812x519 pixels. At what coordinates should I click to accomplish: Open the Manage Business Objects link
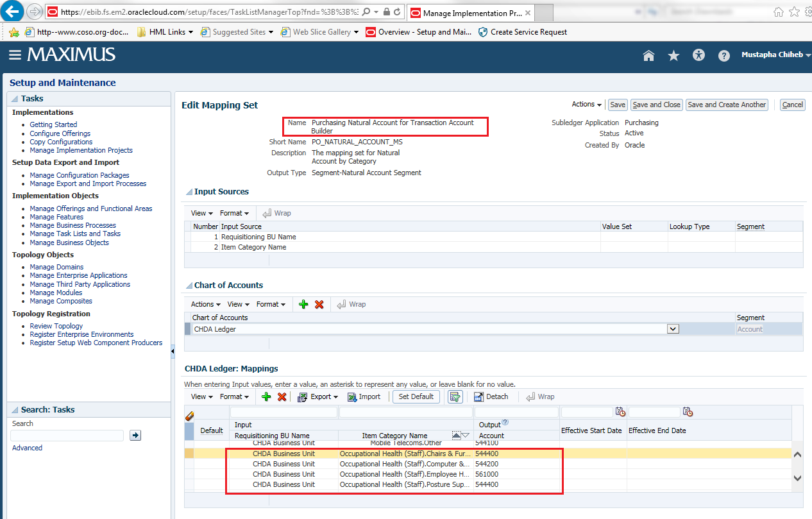point(69,242)
